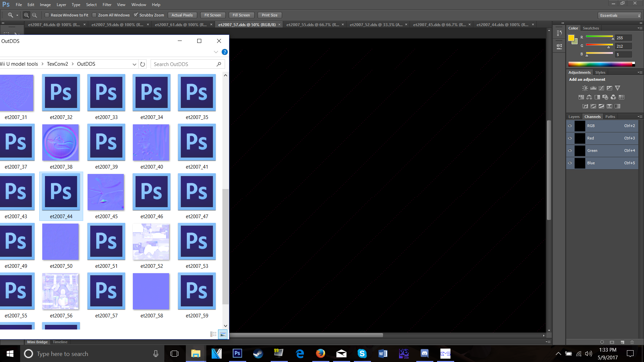This screenshot has width=644, height=362.
Task: Click the G channel color slider
Action: click(x=599, y=45)
